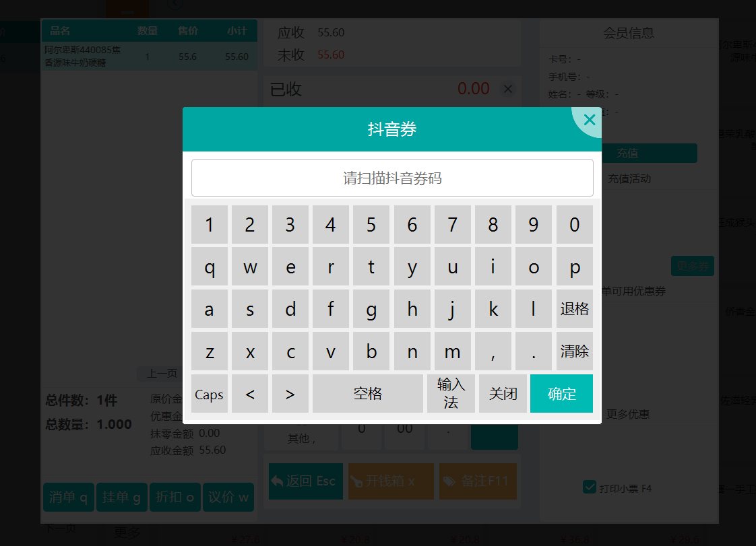Tap the letter t key
Screen dimensions: 756x546
pos(371,267)
